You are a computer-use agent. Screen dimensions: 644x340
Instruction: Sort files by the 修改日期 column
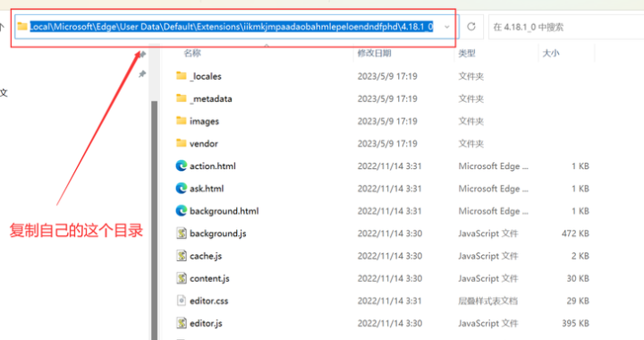pos(374,53)
